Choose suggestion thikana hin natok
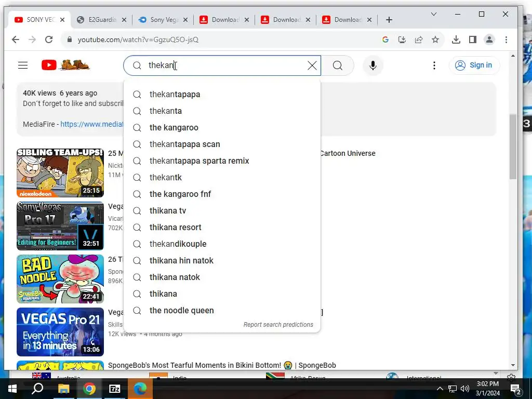 tap(222, 261)
